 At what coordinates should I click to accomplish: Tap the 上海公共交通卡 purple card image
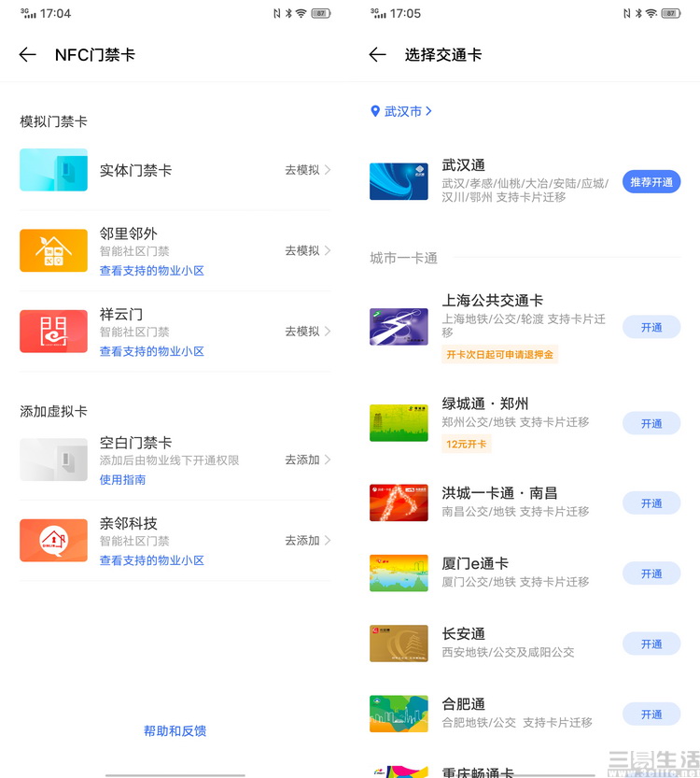[399, 327]
